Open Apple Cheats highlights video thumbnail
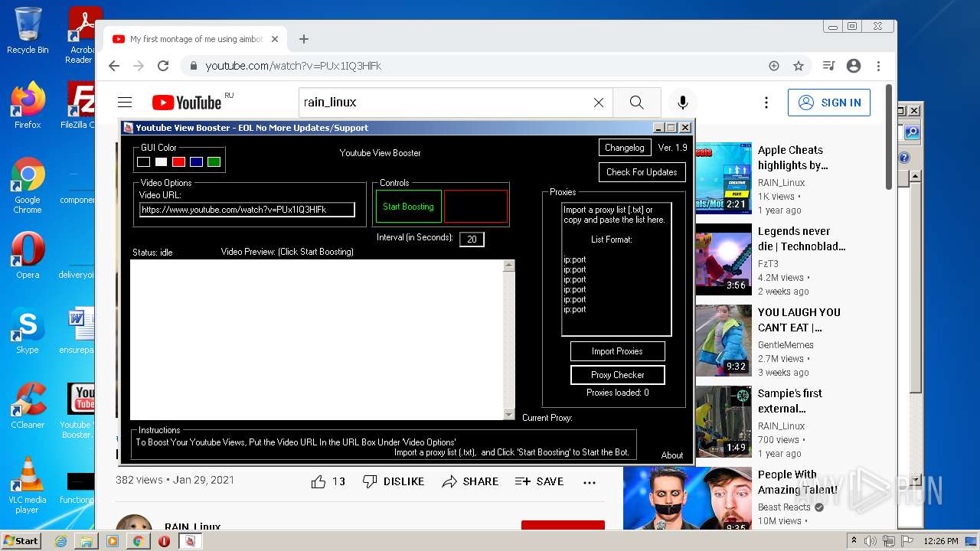Image resolution: width=980 pixels, height=551 pixels. pos(724,178)
